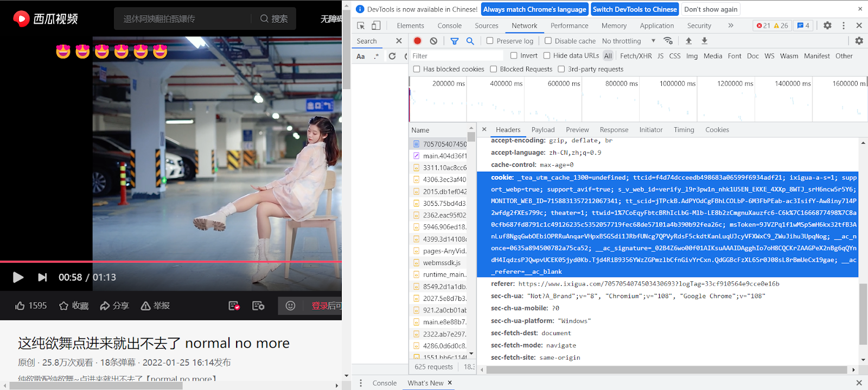This screenshot has height=390, width=868.
Task: Open the emoji picker smiley icon
Action: [x=290, y=306]
